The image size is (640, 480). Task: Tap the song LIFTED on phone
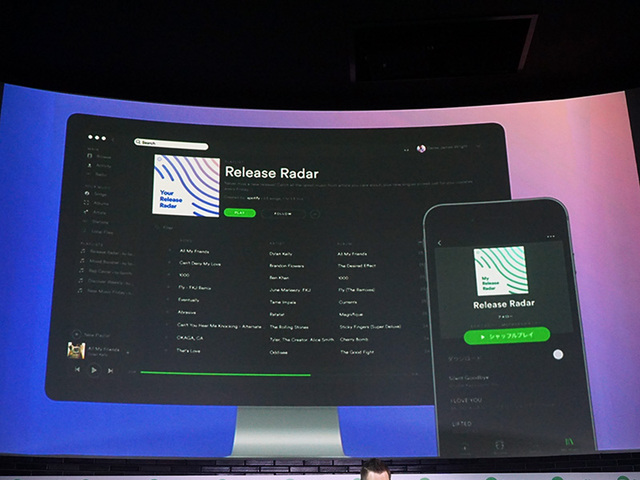[x=462, y=424]
